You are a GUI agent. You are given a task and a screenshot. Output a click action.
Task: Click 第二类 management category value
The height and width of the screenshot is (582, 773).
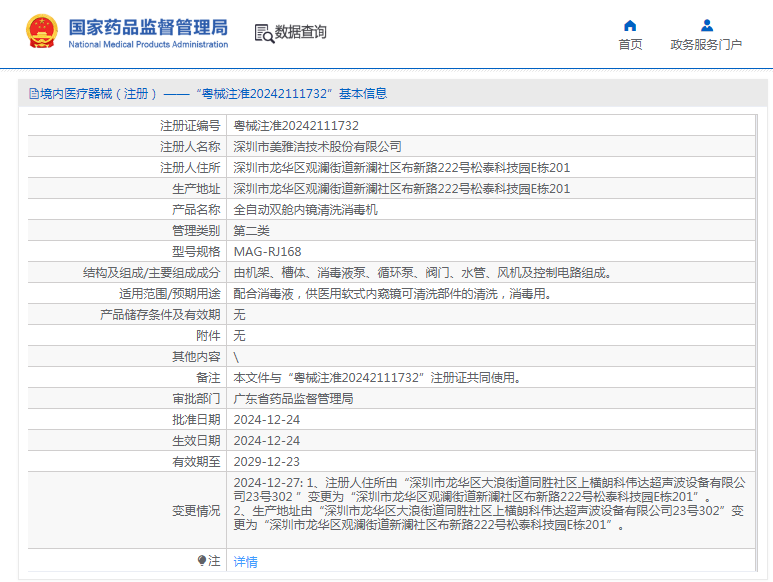[251, 231]
